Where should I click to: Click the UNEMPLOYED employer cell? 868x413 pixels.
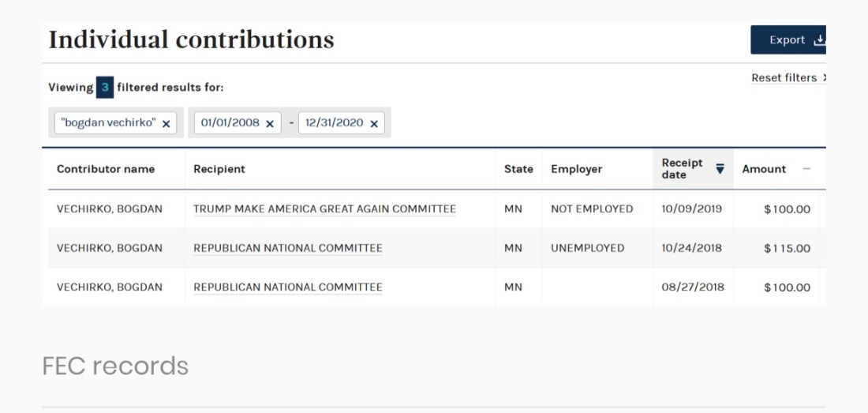tap(587, 248)
